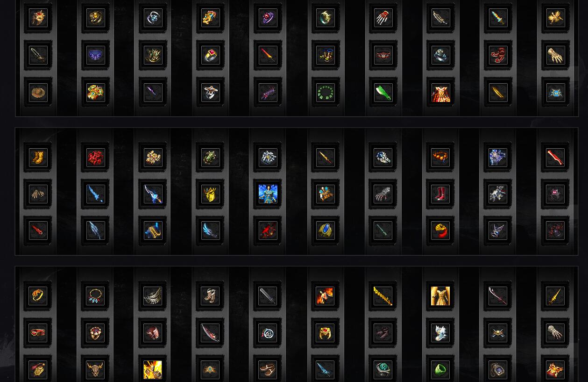Click the golden mask item
The height and width of the screenshot is (382, 588).
tap(211, 194)
